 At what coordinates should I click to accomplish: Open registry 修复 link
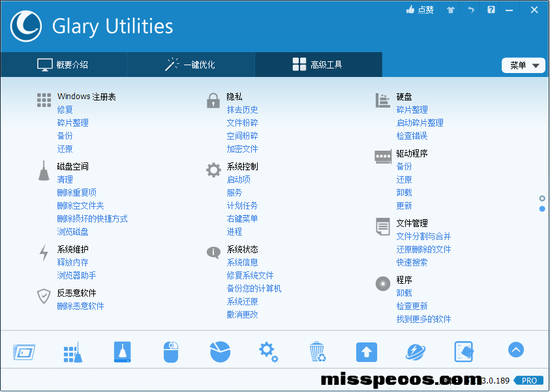(x=65, y=110)
